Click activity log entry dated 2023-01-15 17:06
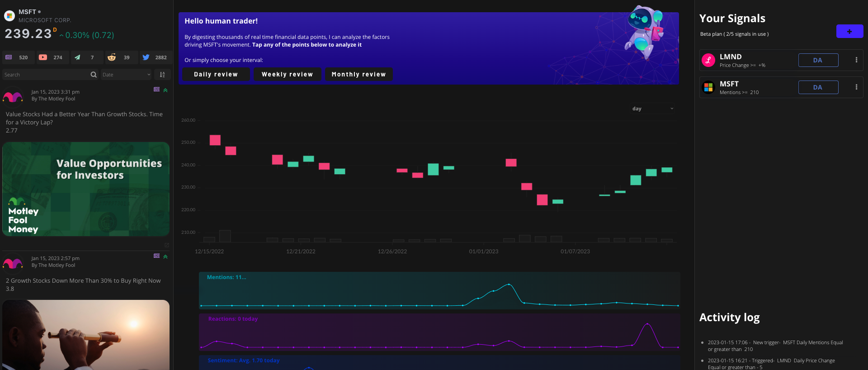The width and height of the screenshot is (868, 370). click(775, 346)
